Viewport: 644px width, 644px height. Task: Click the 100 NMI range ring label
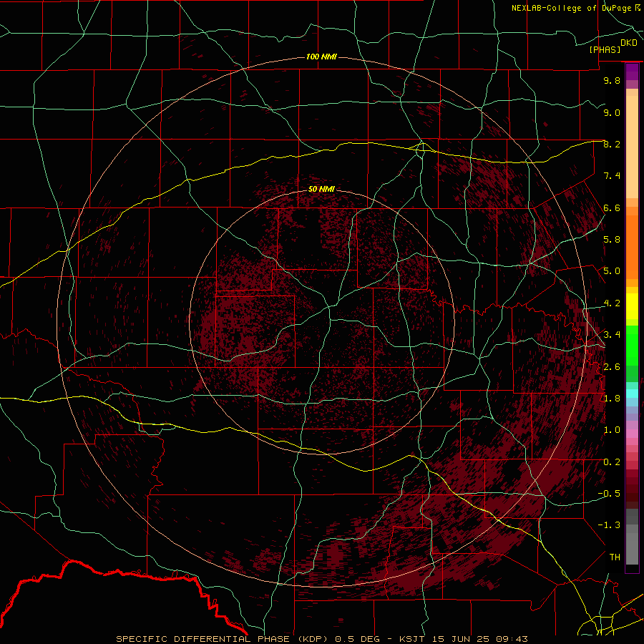321,57
